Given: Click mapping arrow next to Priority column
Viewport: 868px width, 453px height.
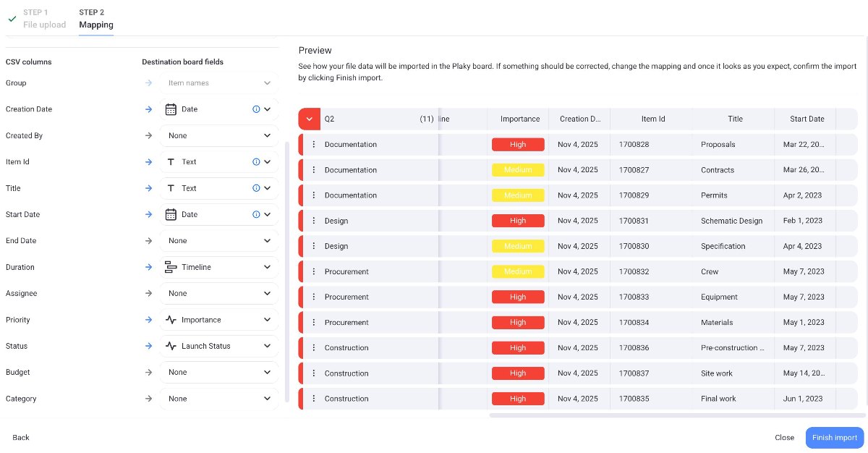Looking at the screenshot, I should [x=148, y=320].
